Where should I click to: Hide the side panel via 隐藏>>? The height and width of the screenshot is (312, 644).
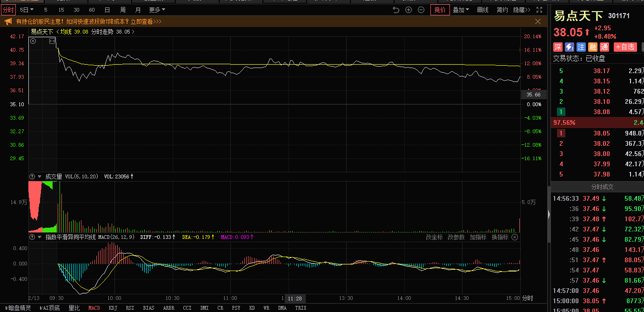522,10
